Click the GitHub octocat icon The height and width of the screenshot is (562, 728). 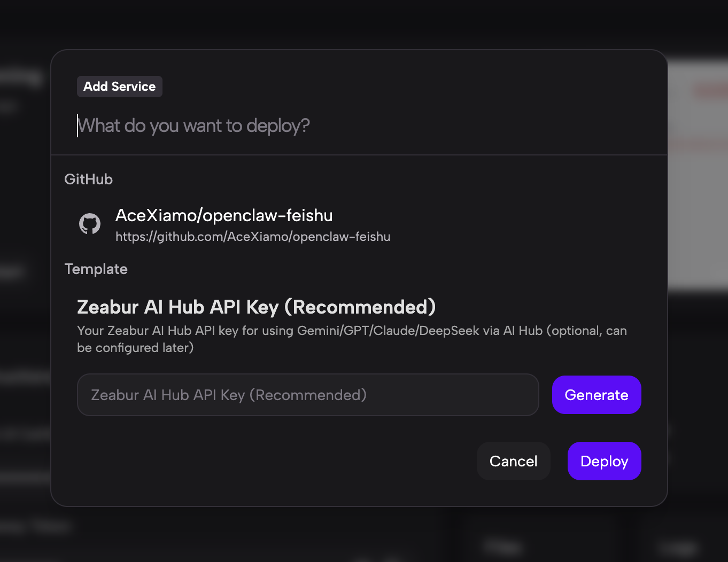click(x=90, y=224)
